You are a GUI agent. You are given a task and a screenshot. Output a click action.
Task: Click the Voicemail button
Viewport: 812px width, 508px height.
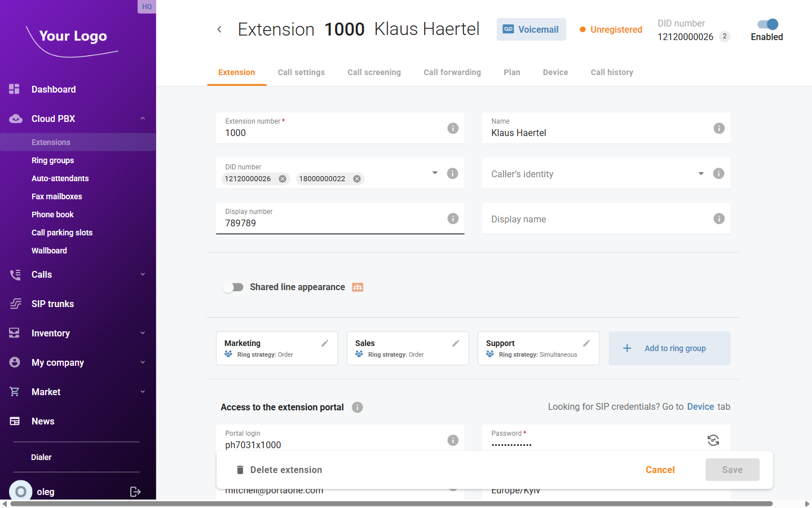[531, 29]
